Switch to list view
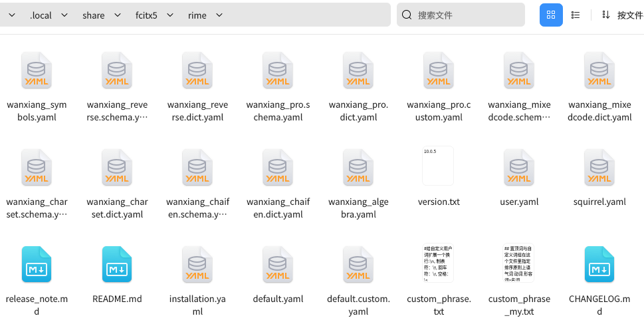This screenshot has width=644, height=328. (x=576, y=15)
